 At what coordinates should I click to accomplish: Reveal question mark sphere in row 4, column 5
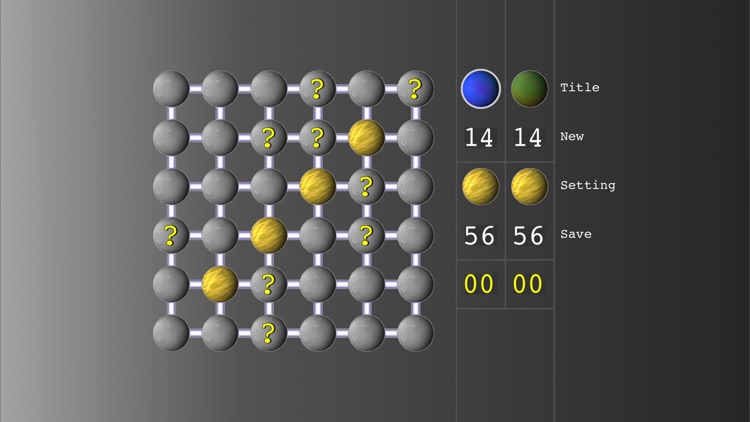[366, 235]
